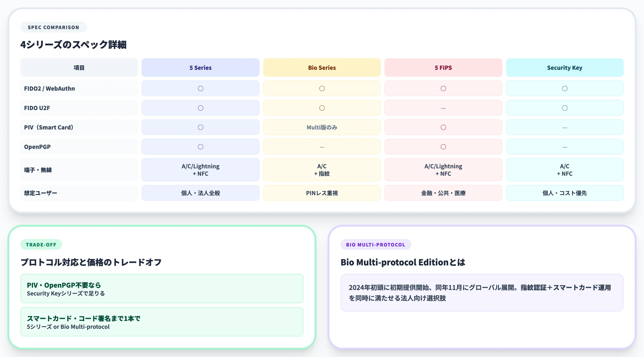644x357 pixels.
Task: Select the 5 FIPS column header
Action: [443, 68]
